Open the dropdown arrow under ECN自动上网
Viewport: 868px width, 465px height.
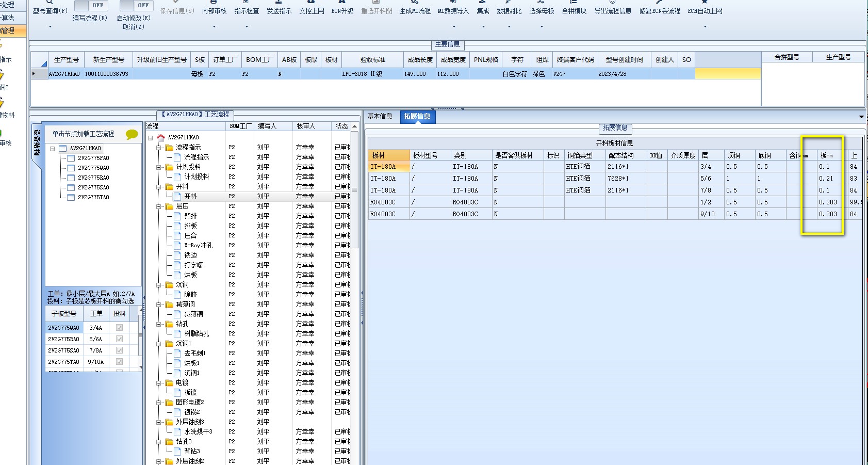pos(705,27)
